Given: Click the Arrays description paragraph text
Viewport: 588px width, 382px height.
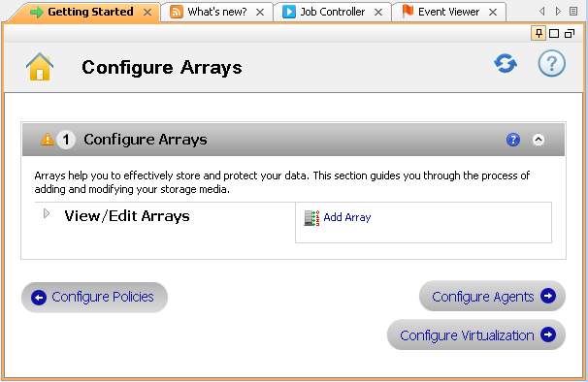Looking at the screenshot, I should (282, 182).
